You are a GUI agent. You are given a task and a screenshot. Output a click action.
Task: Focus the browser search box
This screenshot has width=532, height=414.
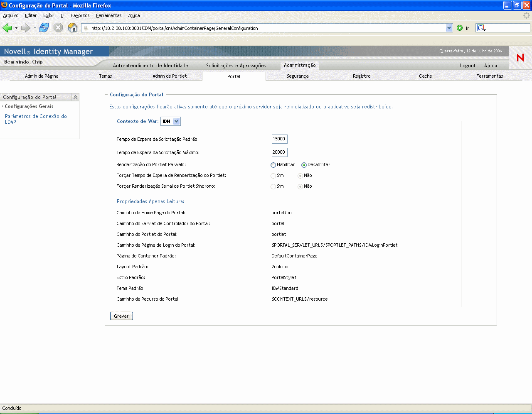(x=508, y=28)
